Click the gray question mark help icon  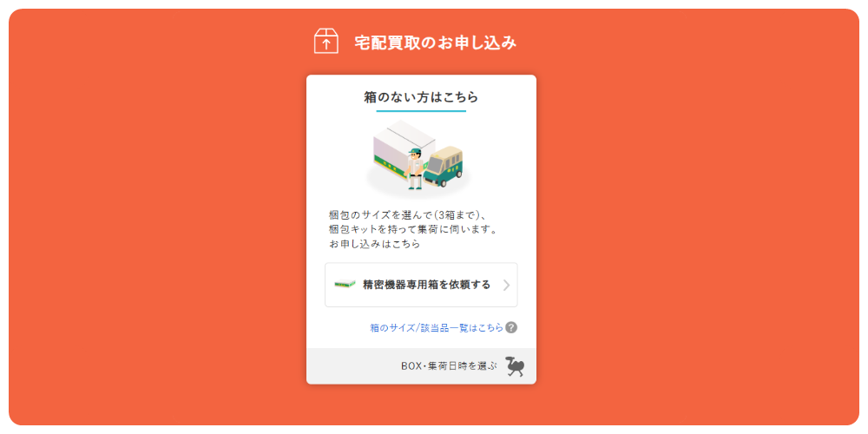click(511, 327)
